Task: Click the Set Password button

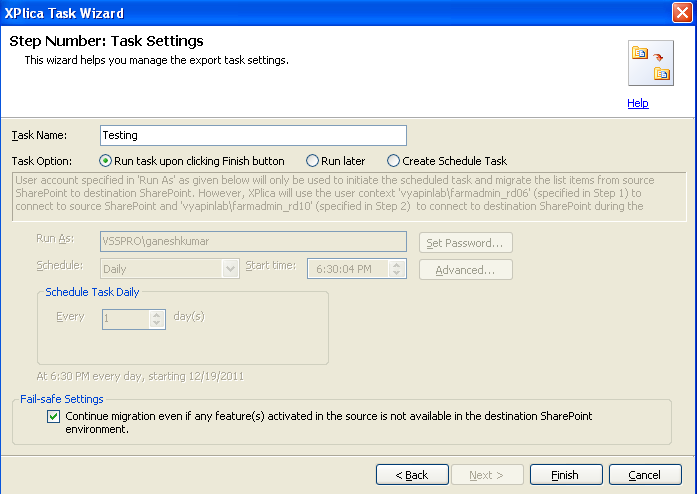Action: 465,243
